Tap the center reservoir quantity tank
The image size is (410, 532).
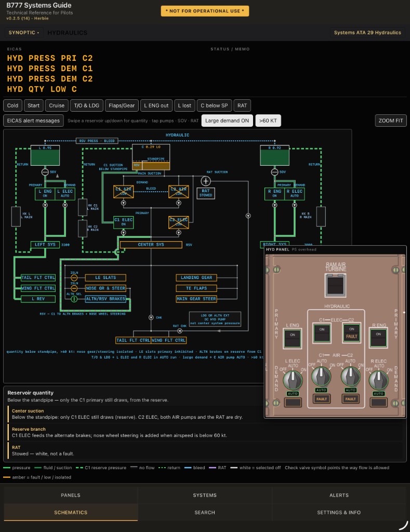pyautogui.click(x=151, y=157)
